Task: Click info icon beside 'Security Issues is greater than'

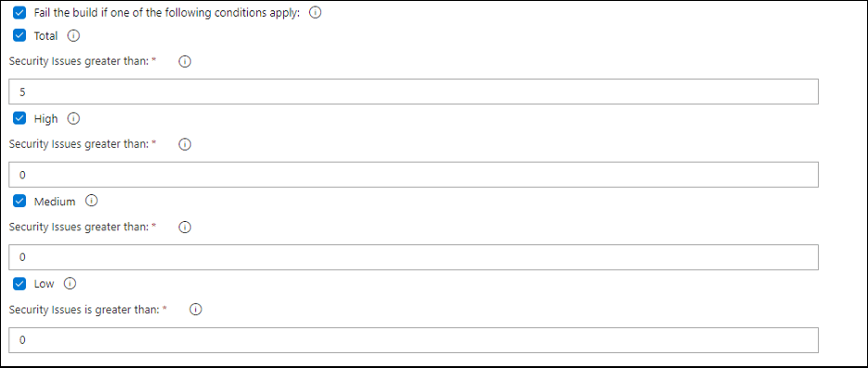Action: pyautogui.click(x=195, y=310)
